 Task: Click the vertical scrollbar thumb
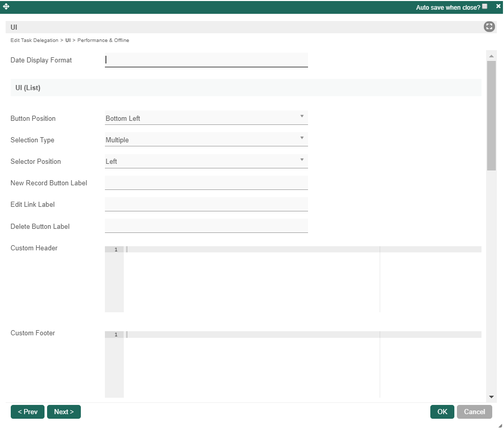tap(491, 115)
